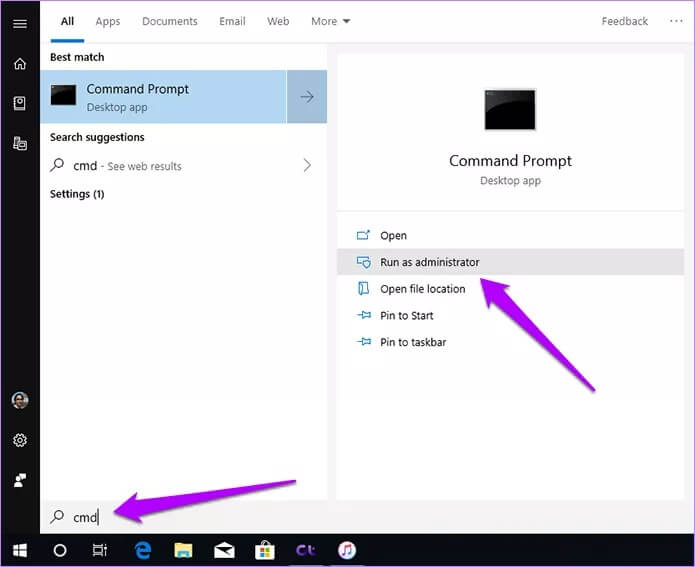Expand Command Prompt details arrow
Viewport: 695px width, 567px height.
[307, 96]
